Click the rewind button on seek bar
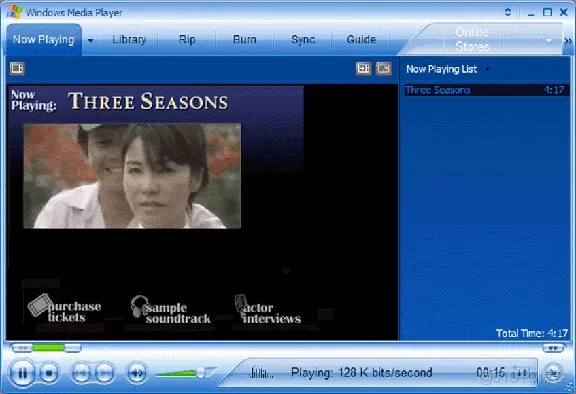Screen dimensions: 576x394 pyautogui.click(x=22, y=347)
